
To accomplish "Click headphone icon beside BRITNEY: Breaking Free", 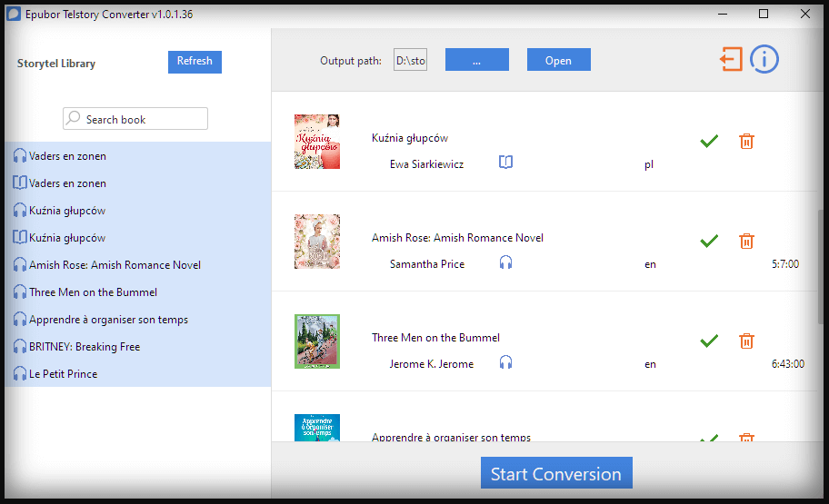I will click(20, 347).
